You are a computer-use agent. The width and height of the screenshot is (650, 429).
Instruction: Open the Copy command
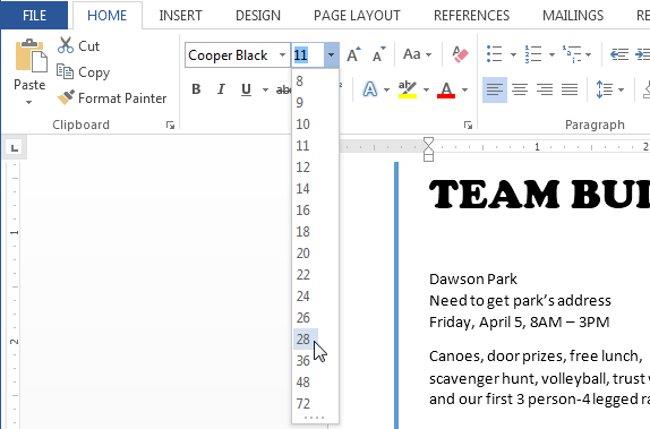tap(83, 72)
